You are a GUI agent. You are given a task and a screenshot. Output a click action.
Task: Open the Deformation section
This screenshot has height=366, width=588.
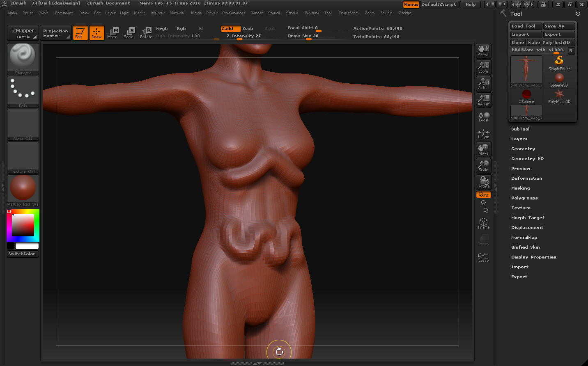pyautogui.click(x=526, y=178)
